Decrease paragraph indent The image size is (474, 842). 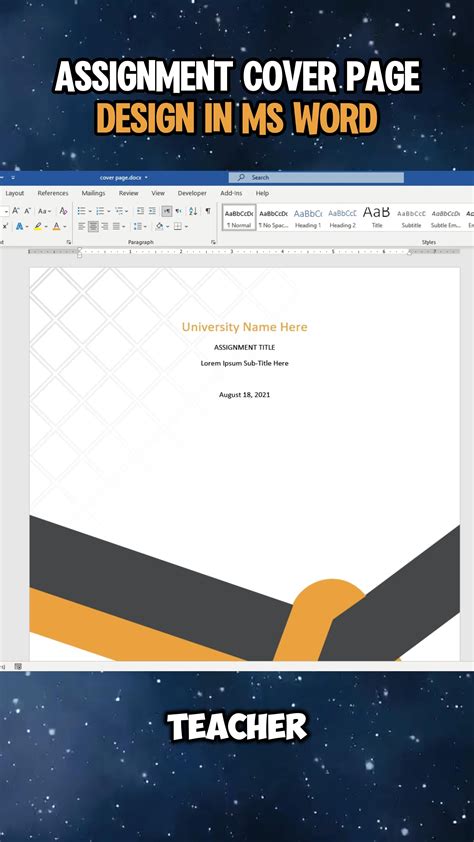click(x=140, y=210)
